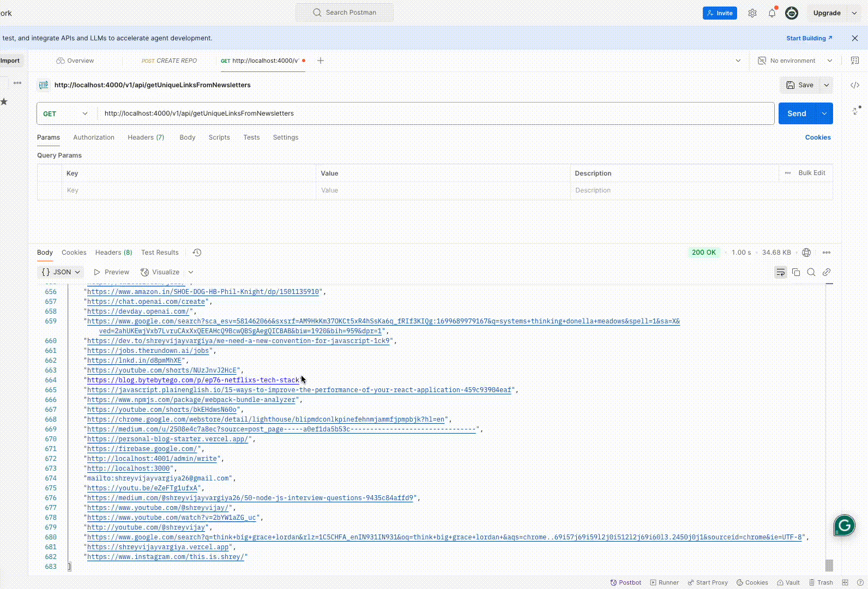Image resolution: width=868 pixels, height=589 pixels.
Task: Switch to the Authorization tab
Action: [94, 137]
